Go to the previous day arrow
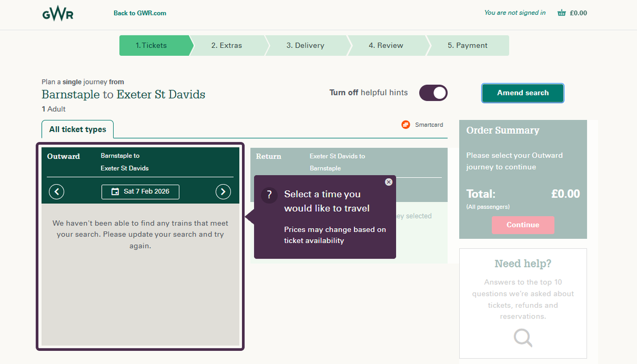 point(56,192)
